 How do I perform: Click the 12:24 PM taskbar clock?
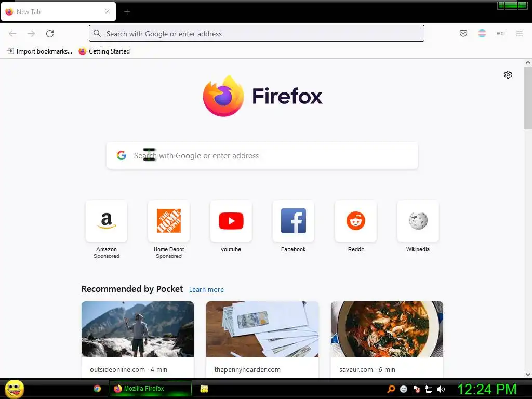click(487, 389)
